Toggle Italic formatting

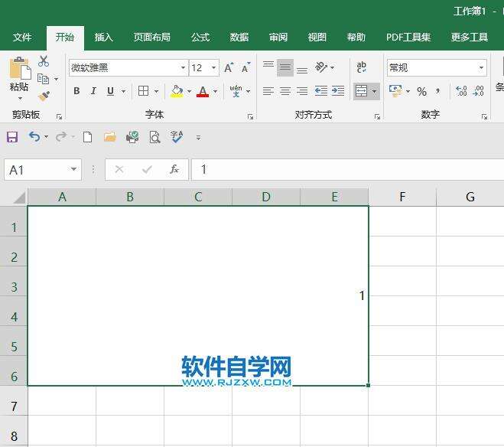pyautogui.click(x=93, y=91)
